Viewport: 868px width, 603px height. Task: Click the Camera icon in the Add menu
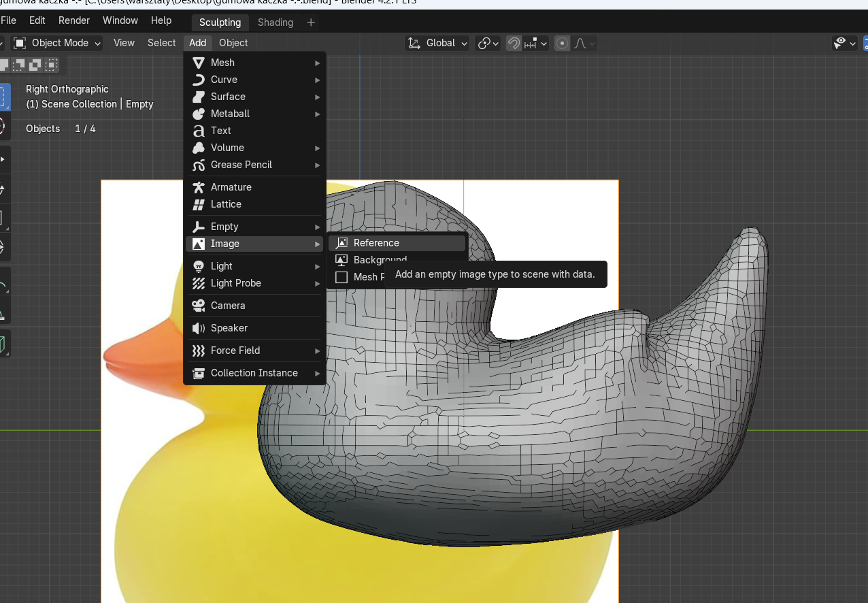(199, 306)
